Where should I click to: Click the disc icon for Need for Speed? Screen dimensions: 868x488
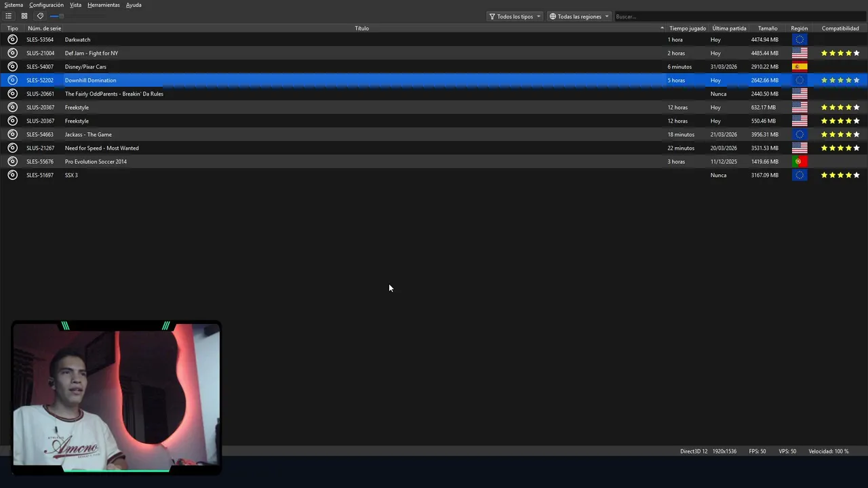(x=12, y=148)
